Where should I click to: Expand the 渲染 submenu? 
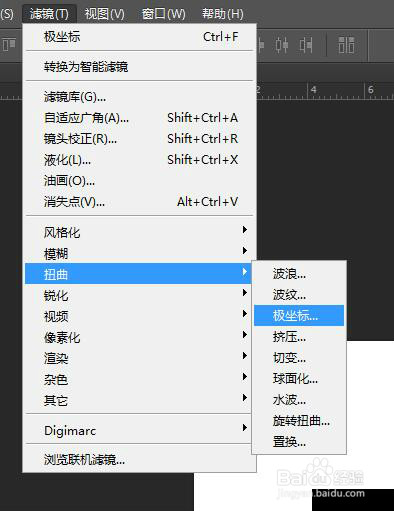[x=138, y=358]
